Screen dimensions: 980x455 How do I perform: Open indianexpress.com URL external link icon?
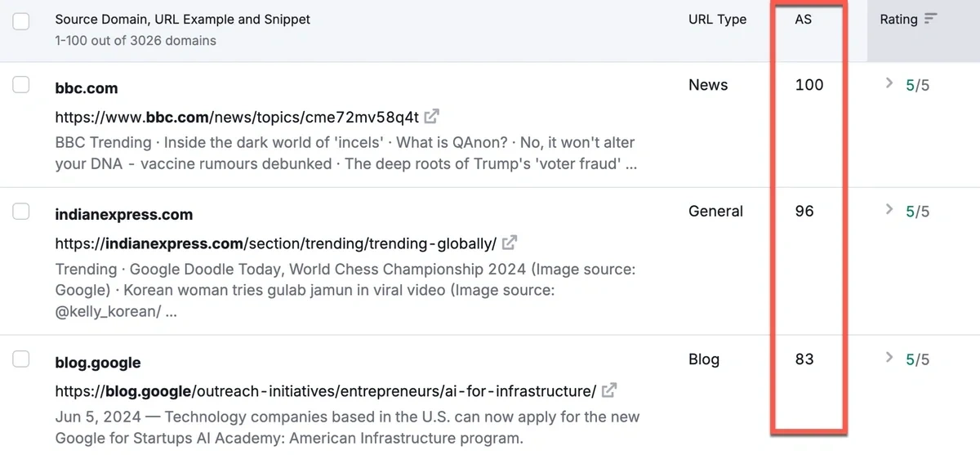[x=510, y=243]
